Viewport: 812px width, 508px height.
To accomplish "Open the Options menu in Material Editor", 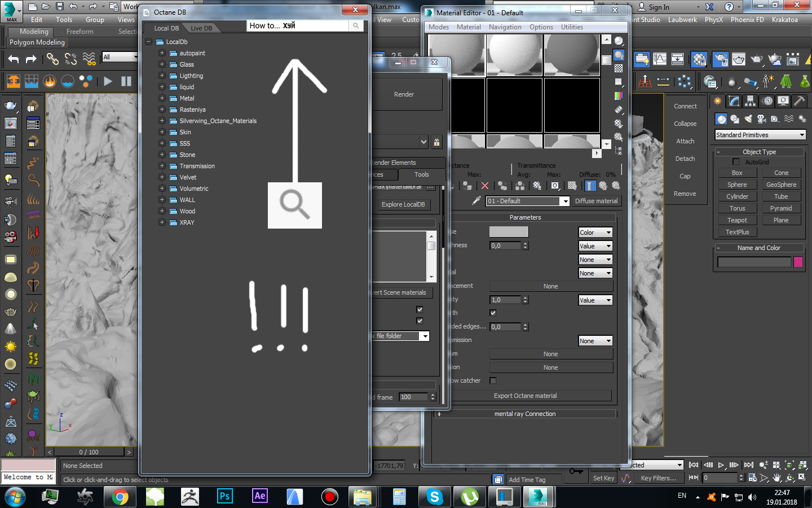I will coord(541,27).
